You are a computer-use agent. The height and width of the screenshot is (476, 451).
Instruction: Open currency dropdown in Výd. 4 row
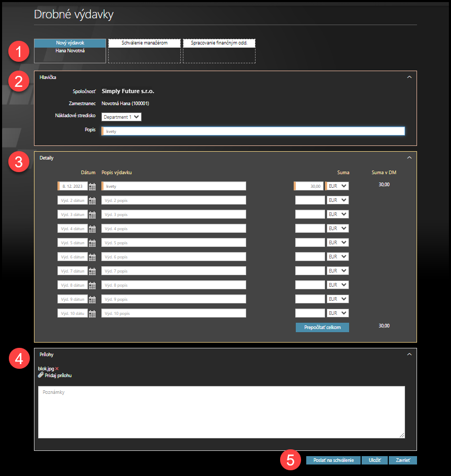(337, 229)
